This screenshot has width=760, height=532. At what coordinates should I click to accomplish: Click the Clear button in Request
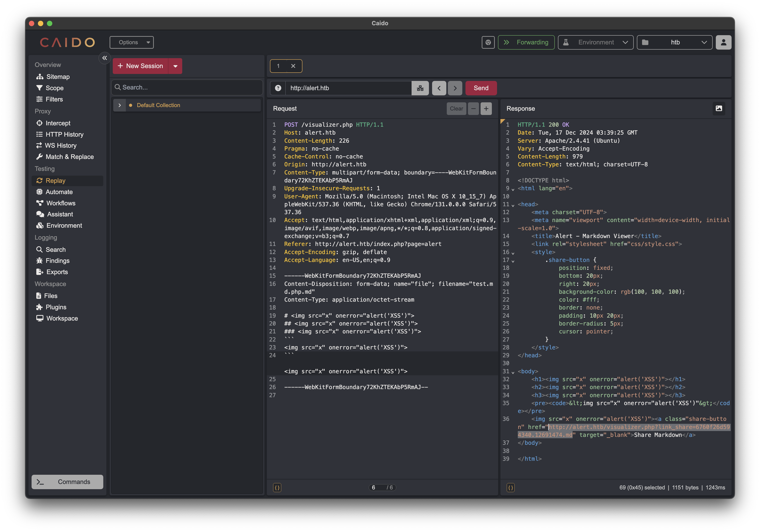point(456,108)
